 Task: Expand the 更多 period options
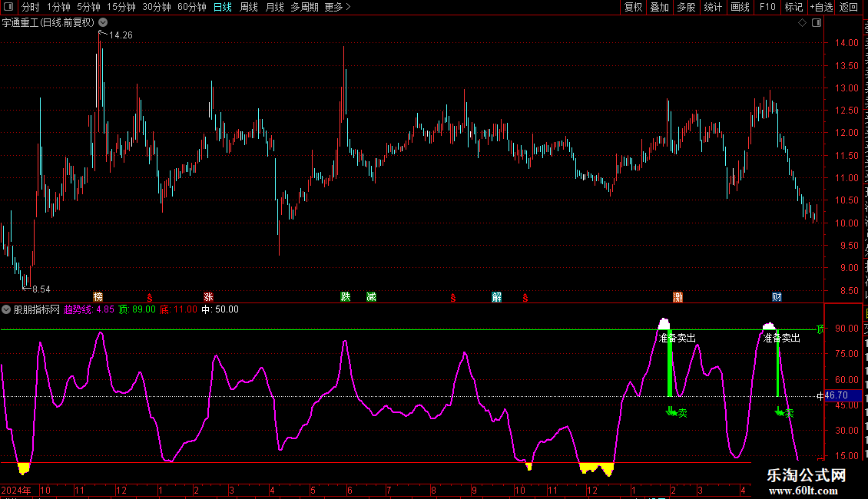click(x=337, y=7)
